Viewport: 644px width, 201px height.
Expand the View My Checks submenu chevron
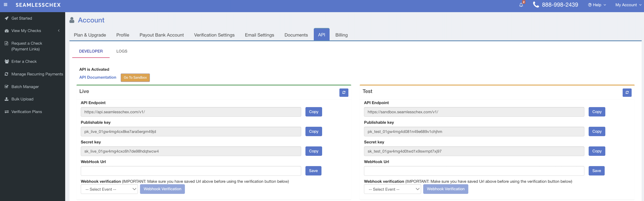[x=59, y=31]
